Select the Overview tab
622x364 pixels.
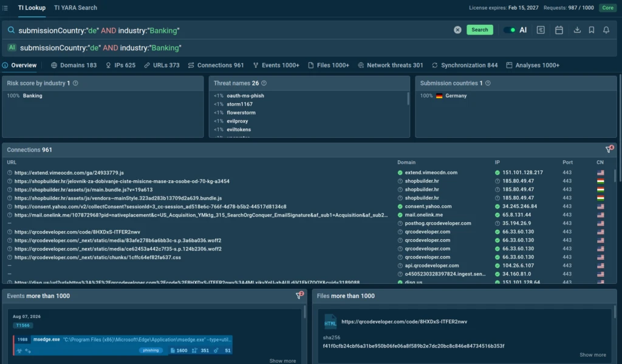[19, 66]
